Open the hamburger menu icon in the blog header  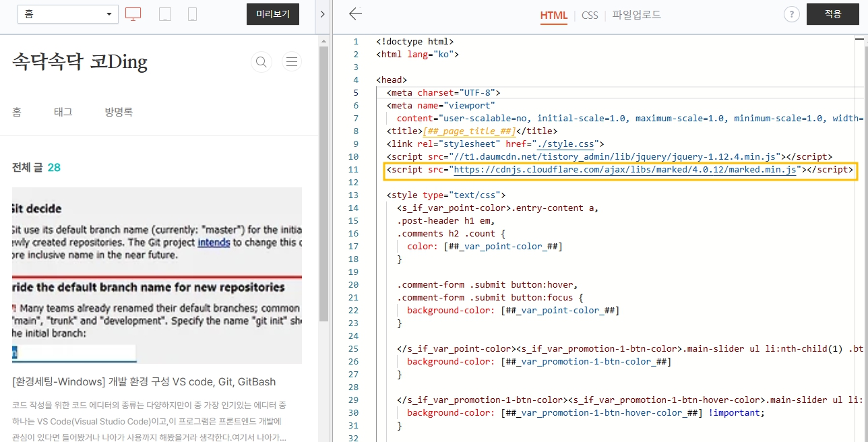tap(292, 62)
